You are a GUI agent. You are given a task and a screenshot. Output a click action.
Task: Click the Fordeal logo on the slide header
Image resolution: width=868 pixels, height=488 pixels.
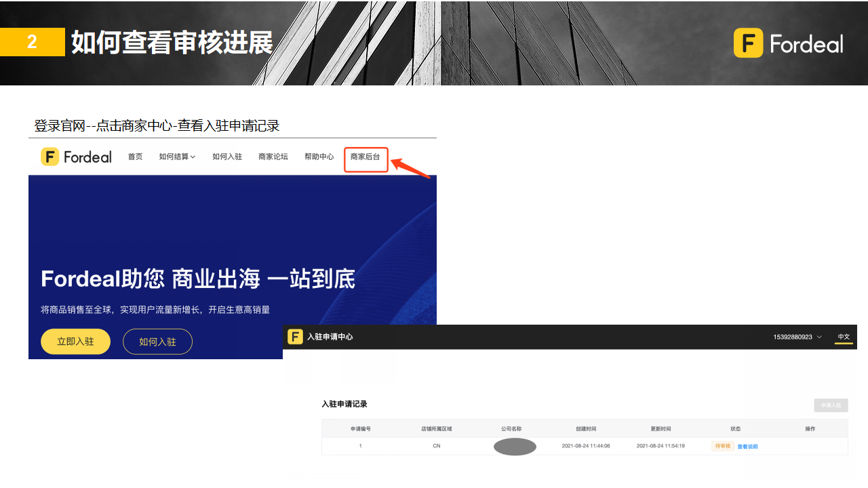pyautogui.click(x=788, y=43)
